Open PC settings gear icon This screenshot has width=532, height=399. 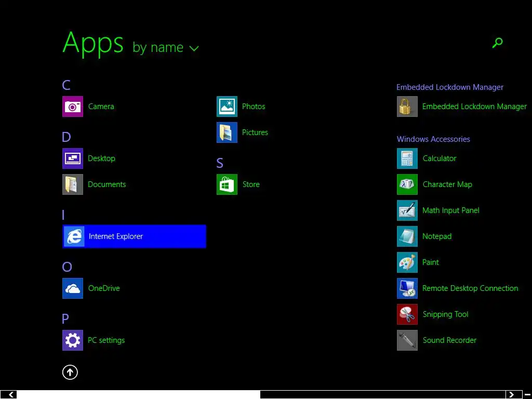click(x=73, y=340)
